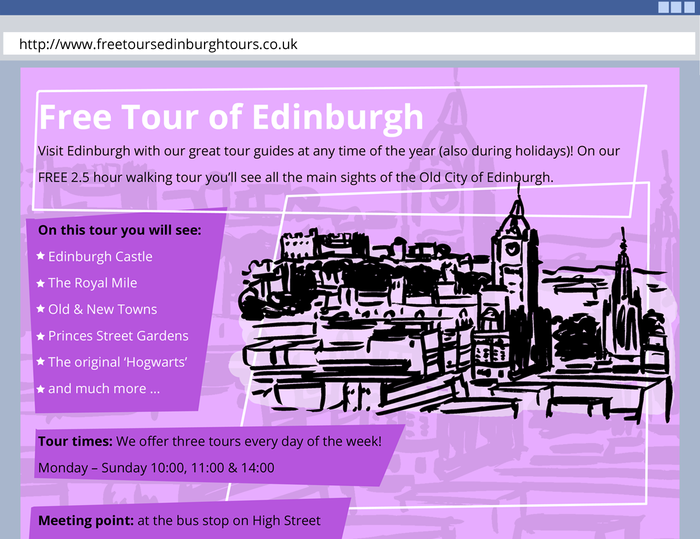Open Princes Street Gardens list entry
This screenshot has height=539, width=700.
[x=118, y=336]
